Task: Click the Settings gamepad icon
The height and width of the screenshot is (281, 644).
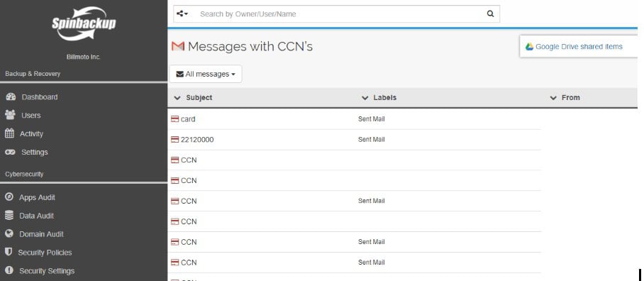Action: (10, 152)
